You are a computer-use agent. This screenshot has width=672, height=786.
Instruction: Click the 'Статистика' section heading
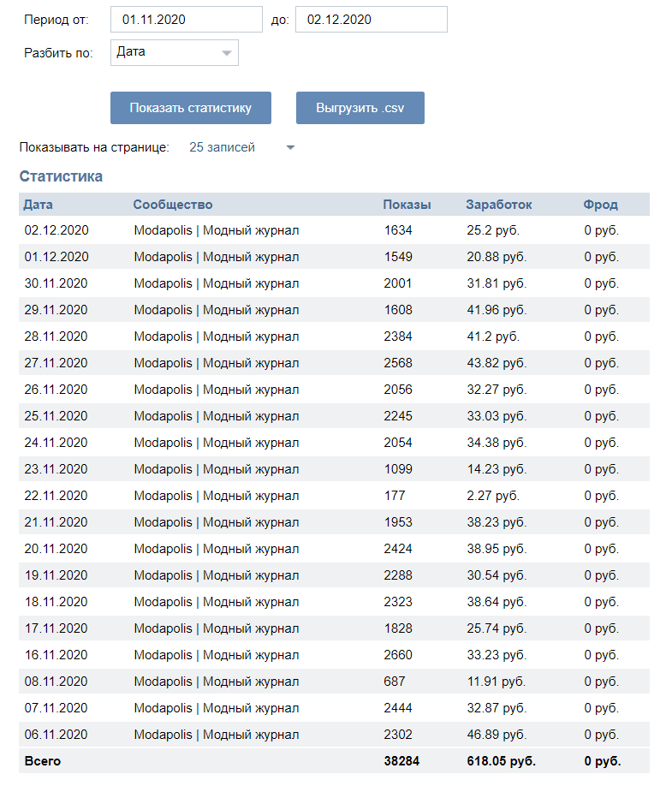click(61, 176)
